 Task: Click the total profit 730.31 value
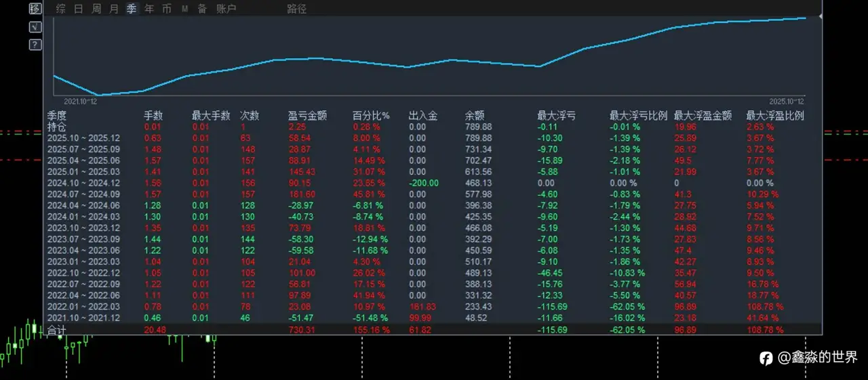301,330
